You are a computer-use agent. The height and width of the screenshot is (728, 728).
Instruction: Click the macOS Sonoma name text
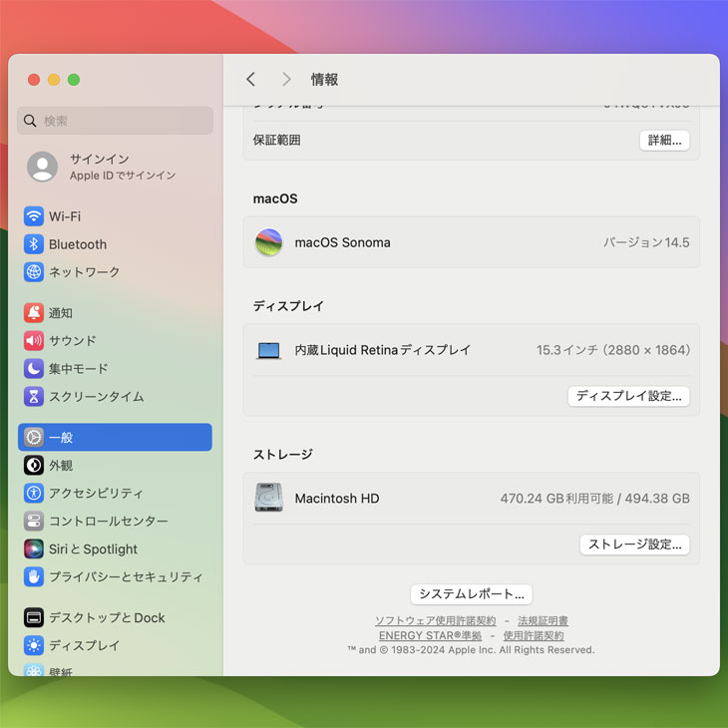343,242
